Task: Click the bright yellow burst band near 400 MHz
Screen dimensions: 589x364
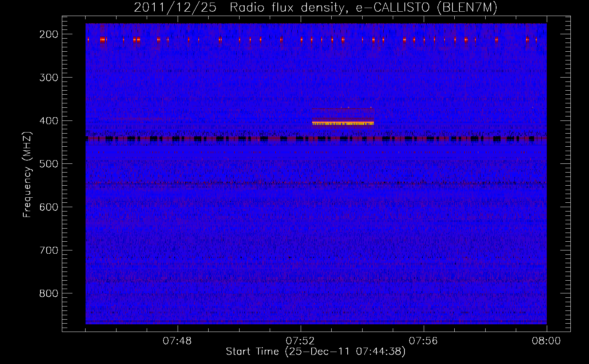Action: click(x=343, y=123)
